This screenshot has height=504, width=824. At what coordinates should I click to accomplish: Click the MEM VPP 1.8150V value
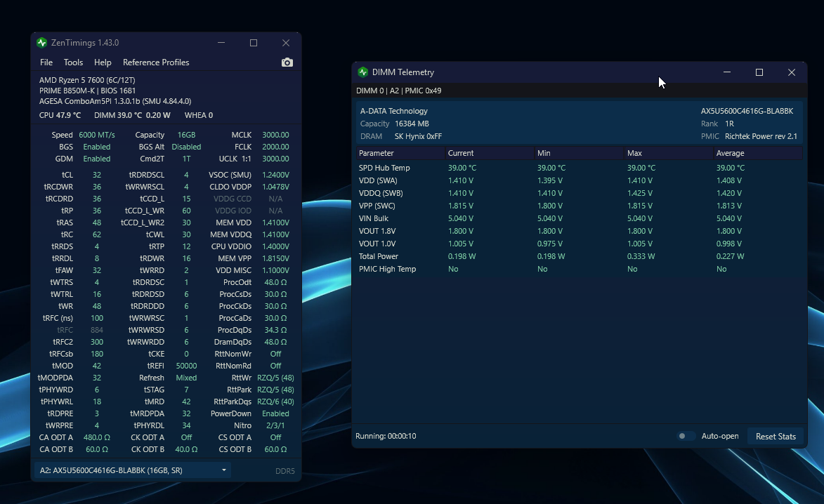click(275, 258)
